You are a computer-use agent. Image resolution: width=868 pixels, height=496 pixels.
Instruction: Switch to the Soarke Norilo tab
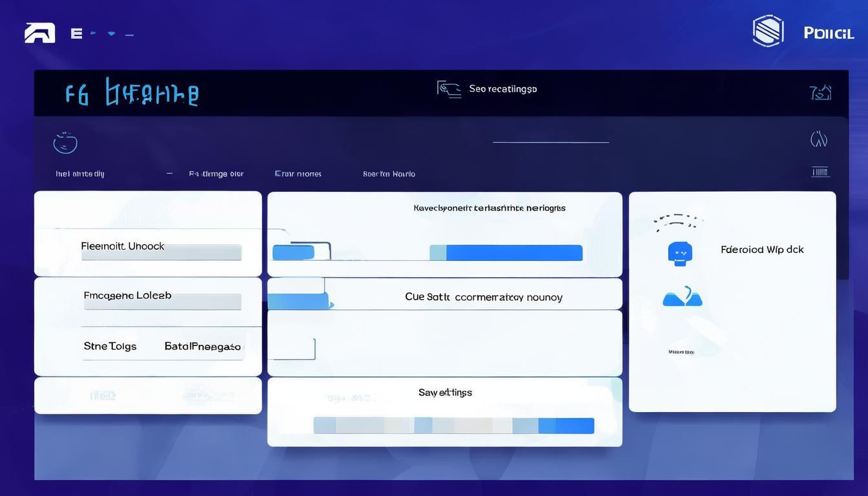(x=389, y=174)
